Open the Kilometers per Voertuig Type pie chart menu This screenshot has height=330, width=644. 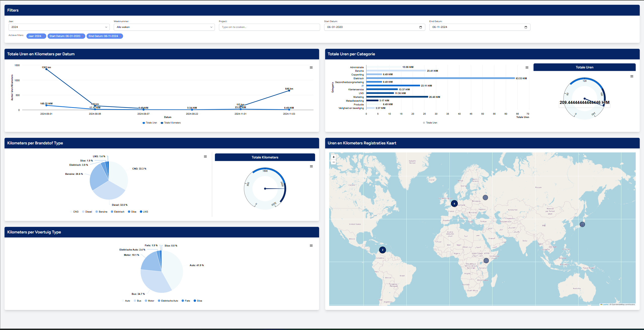(311, 245)
